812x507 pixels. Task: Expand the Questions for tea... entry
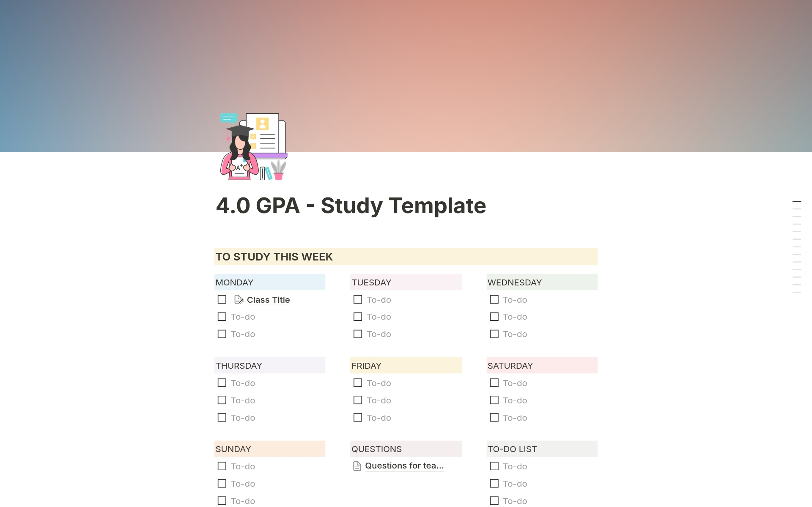pyautogui.click(x=405, y=466)
